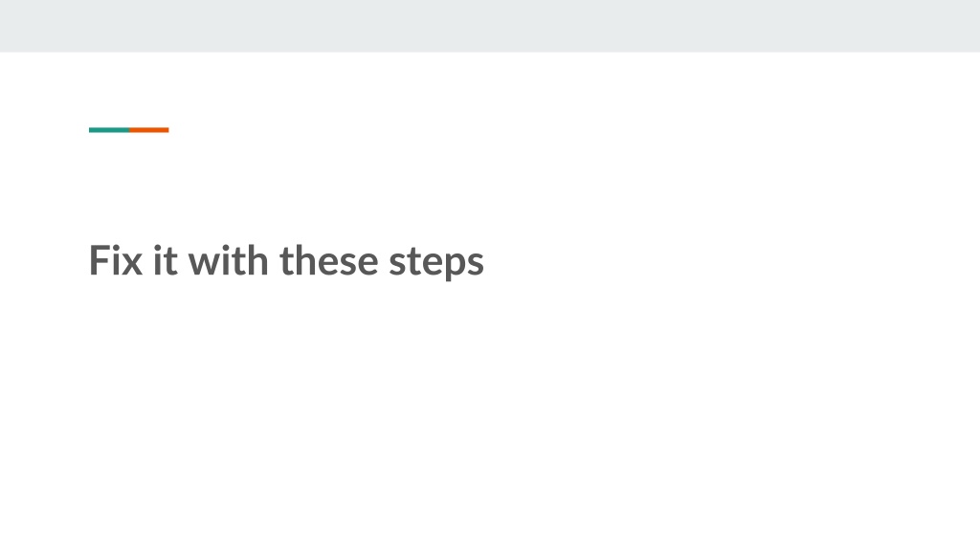The height and width of the screenshot is (551, 980).
Task: Click the teal segment of the accent line
Action: (x=109, y=130)
